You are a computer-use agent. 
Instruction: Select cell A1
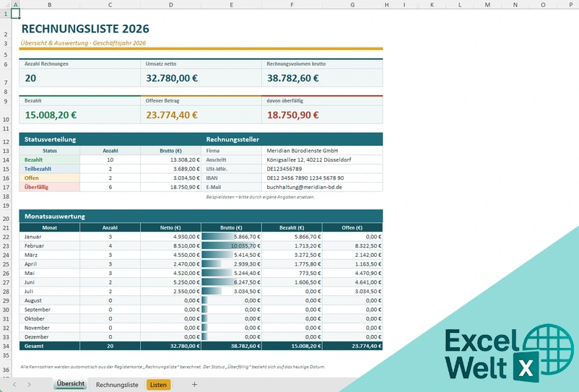coord(15,14)
